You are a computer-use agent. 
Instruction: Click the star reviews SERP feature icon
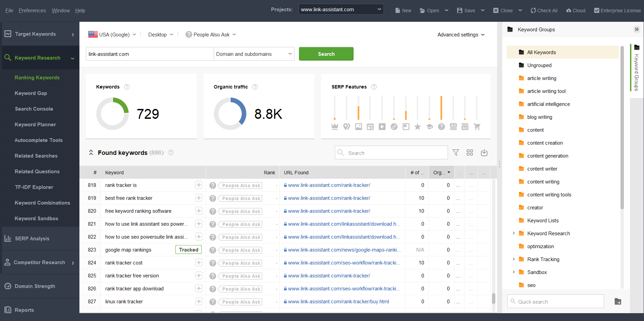click(418, 127)
